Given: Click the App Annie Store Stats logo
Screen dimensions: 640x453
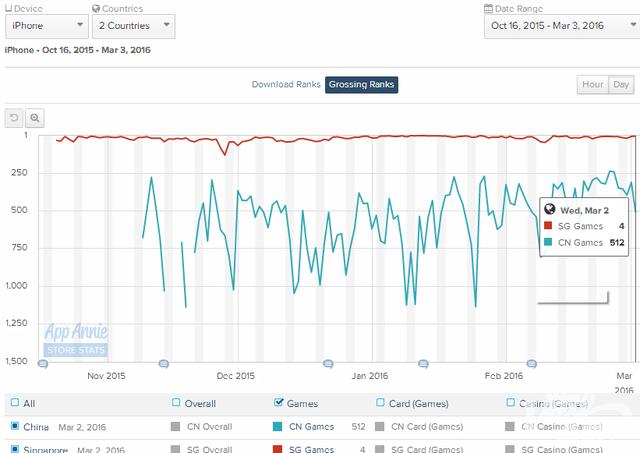Looking at the screenshot, I should pyautogui.click(x=75, y=339).
